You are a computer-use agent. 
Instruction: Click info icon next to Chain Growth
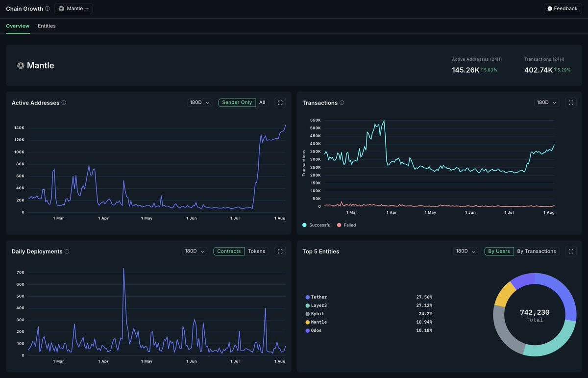tap(48, 8)
